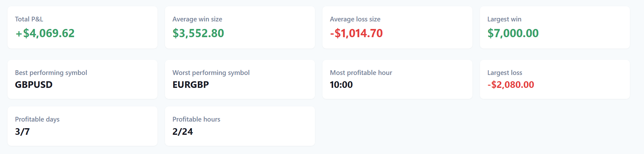Click the Total P&L card
Viewport: 644px width, 154px height.
pyautogui.click(x=82, y=27)
